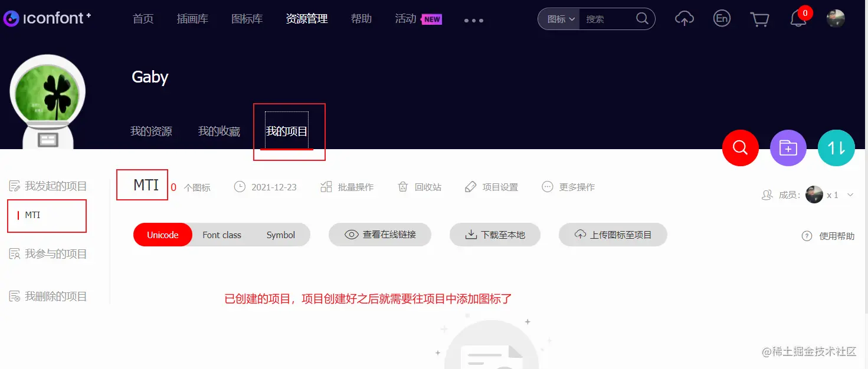Click 查看在线链接 button
868x369 pixels.
pyautogui.click(x=380, y=235)
